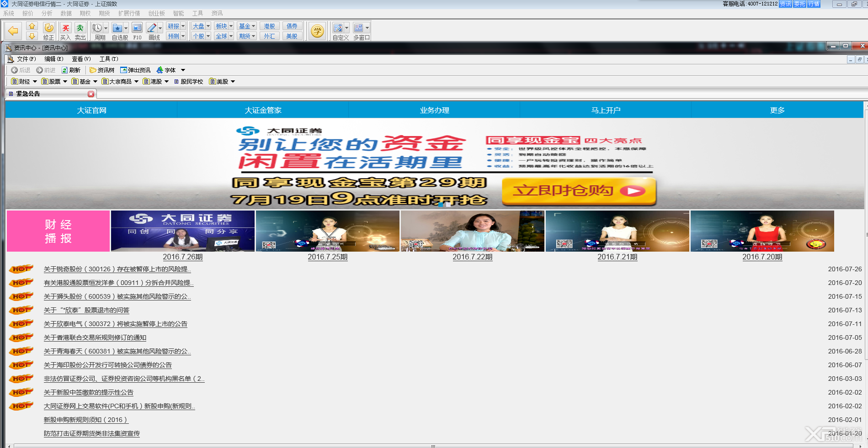Click the 委托 button in title bar
Viewport: 868px width, 448px height.
(x=799, y=4)
